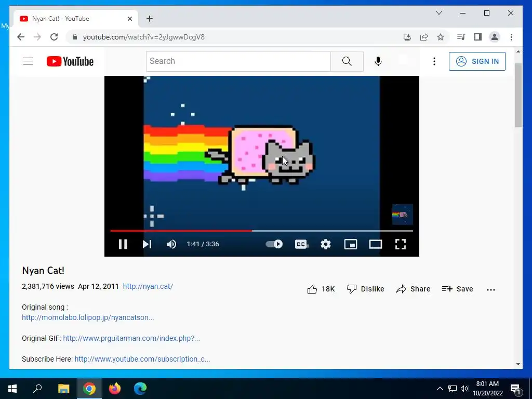The height and width of the screenshot is (399, 532).
Task: Open Chrome three-dot menu
Action: pyautogui.click(x=511, y=37)
